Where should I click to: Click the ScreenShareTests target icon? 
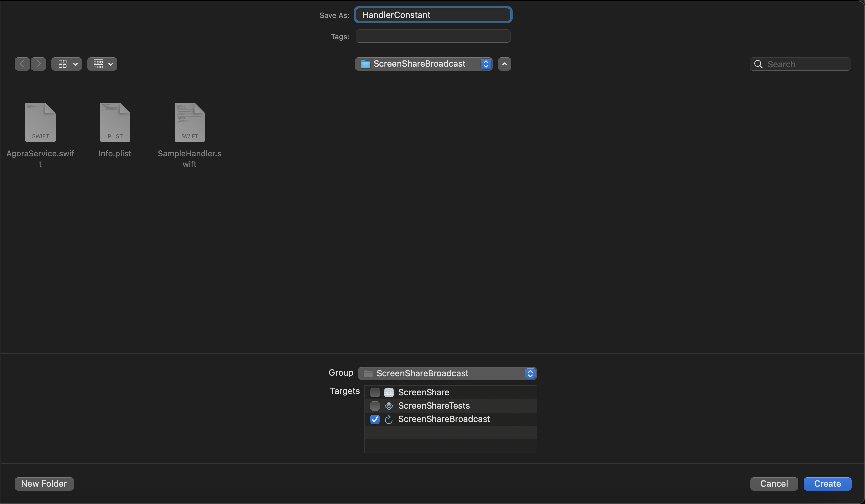pyautogui.click(x=389, y=406)
